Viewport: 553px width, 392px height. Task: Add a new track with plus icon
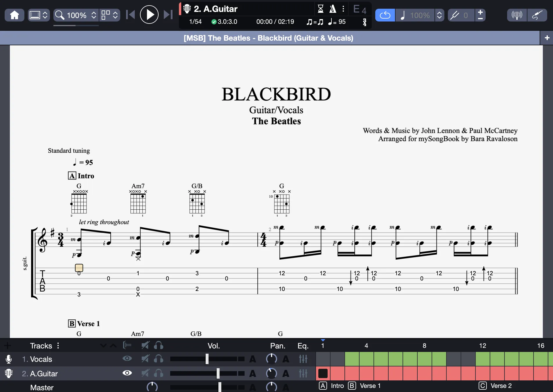(8, 346)
